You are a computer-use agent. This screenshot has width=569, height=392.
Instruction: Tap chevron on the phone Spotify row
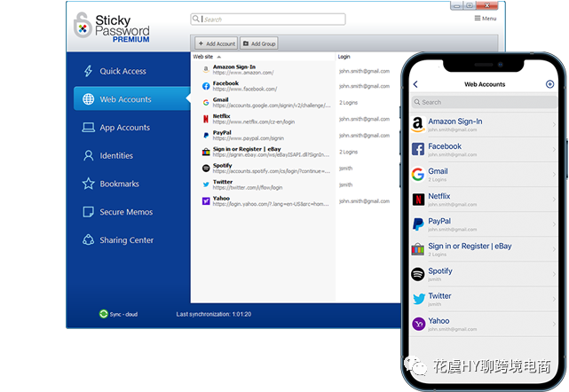click(x=554, y=274)
